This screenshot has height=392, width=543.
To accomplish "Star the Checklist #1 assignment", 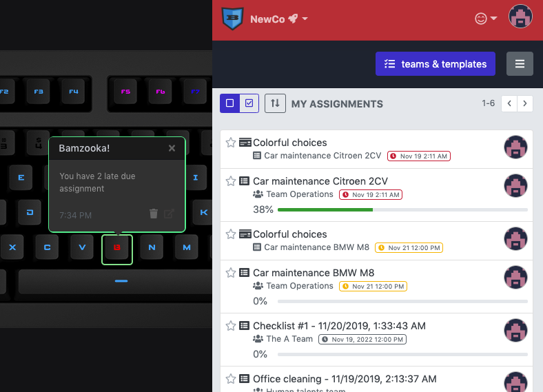I will click(x=231, y=326).
